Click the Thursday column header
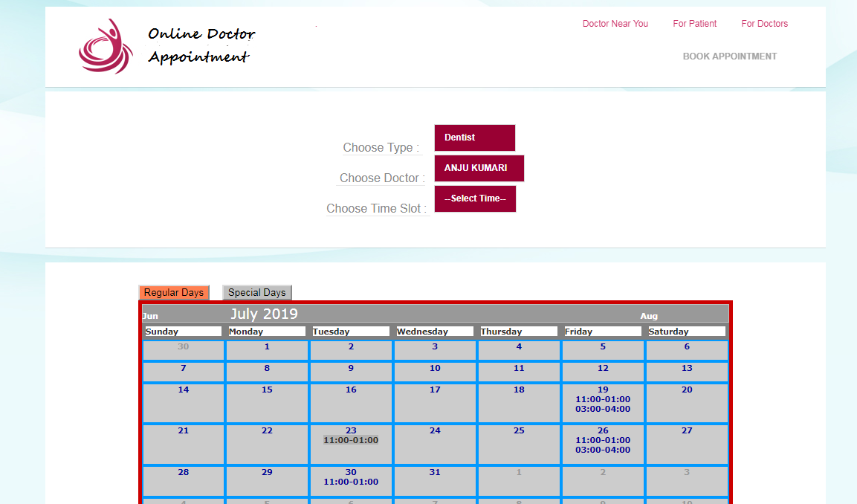The height and width of the screenshot is (504, 857). pyautogui.click(x=519, y=332)
